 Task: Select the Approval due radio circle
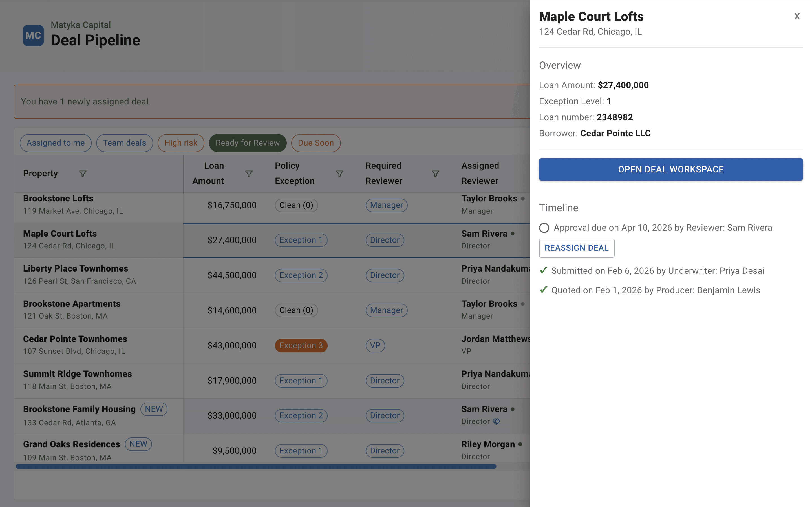coord(544,228)
